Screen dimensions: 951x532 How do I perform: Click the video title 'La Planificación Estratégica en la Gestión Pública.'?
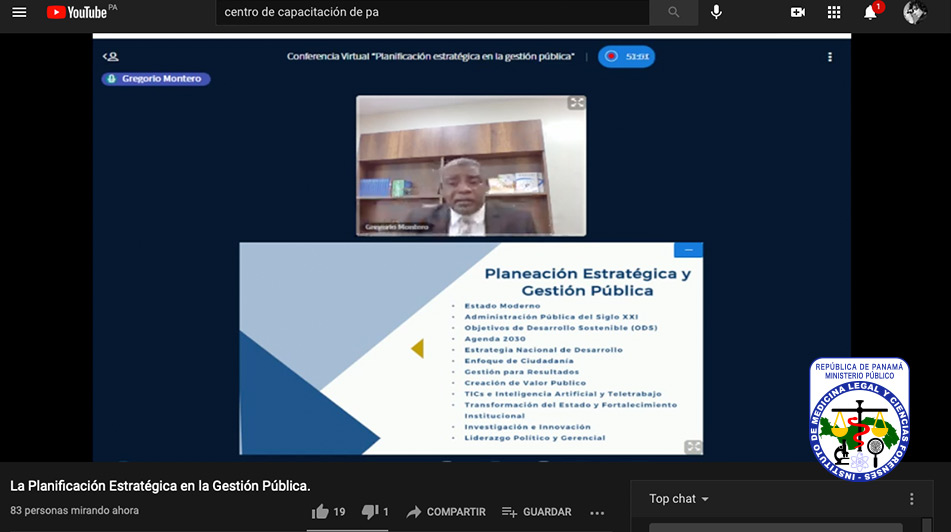click(x=160, y=486)
